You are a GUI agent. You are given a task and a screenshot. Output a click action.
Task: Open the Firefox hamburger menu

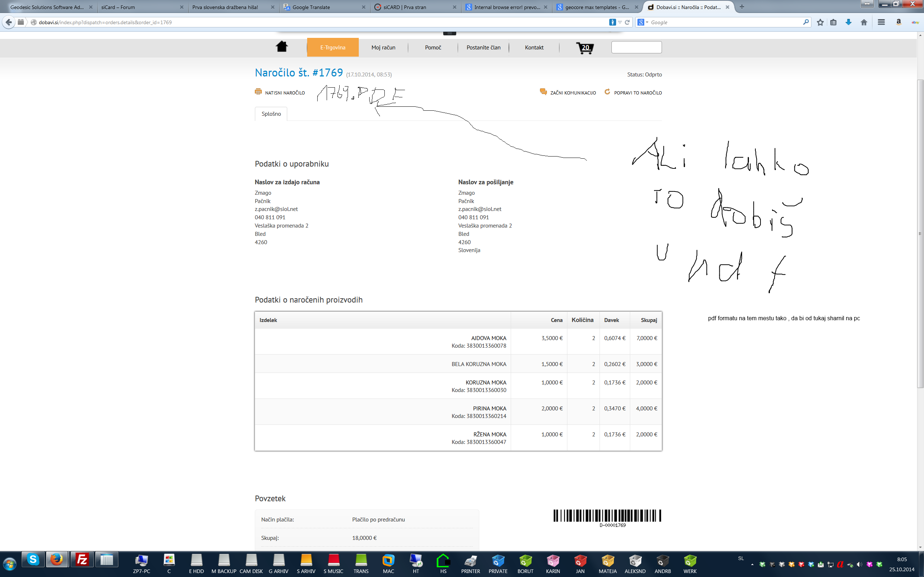[x=881, y=22]
